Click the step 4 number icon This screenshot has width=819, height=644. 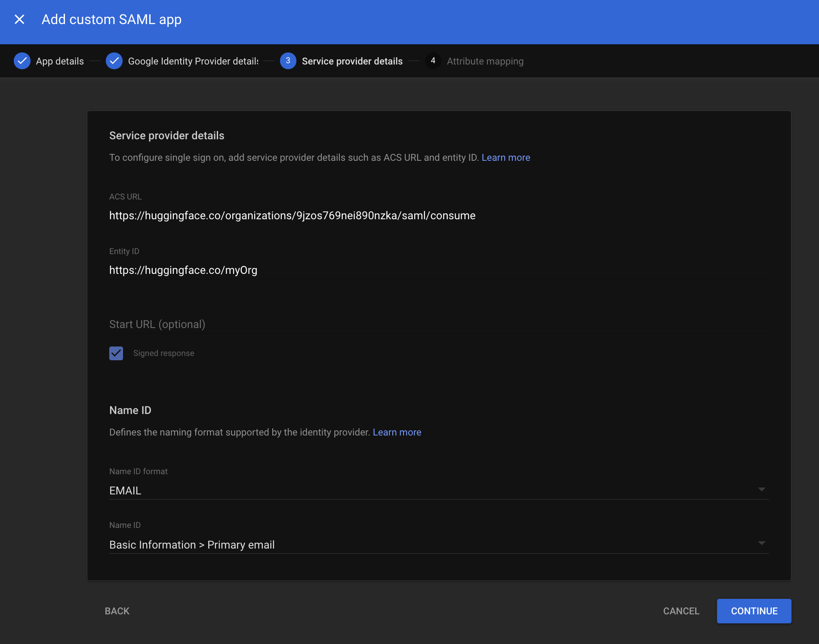coord(433,61)
